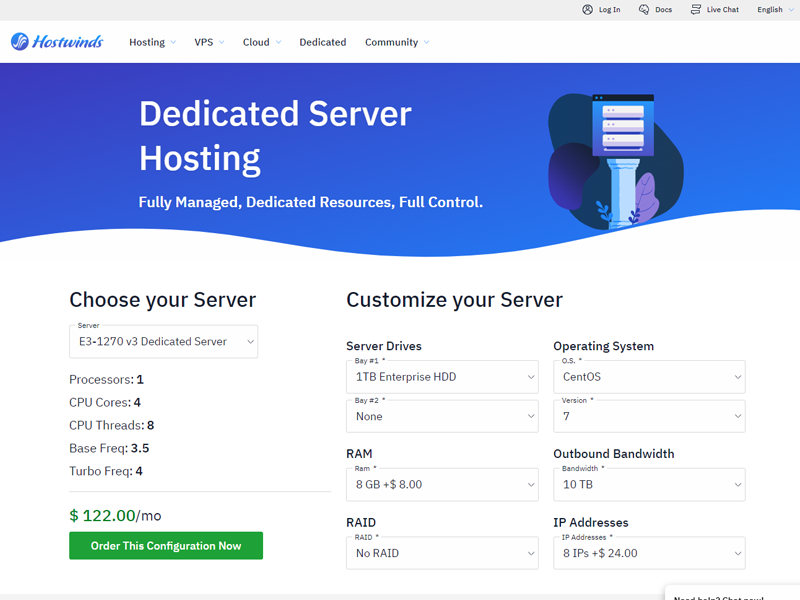Image resolution: width=800 pixels, height=600 pixels.
Task: Click the Live Chat icon
Action: click(695, 10)
